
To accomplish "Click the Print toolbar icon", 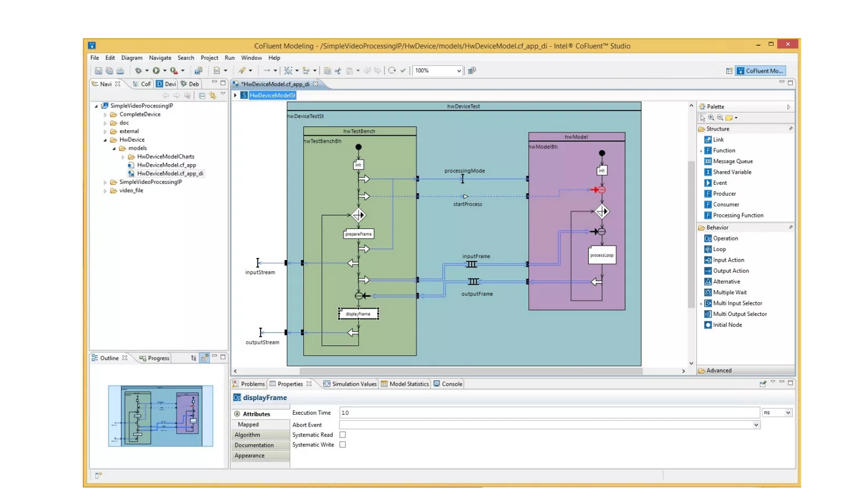I will point(121,71).
